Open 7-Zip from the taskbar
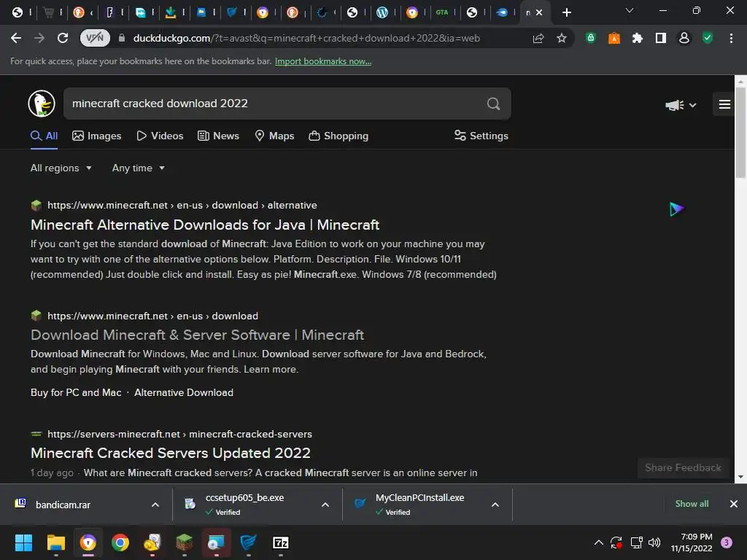Screen dimensions: 747x560 click(281, 542)
